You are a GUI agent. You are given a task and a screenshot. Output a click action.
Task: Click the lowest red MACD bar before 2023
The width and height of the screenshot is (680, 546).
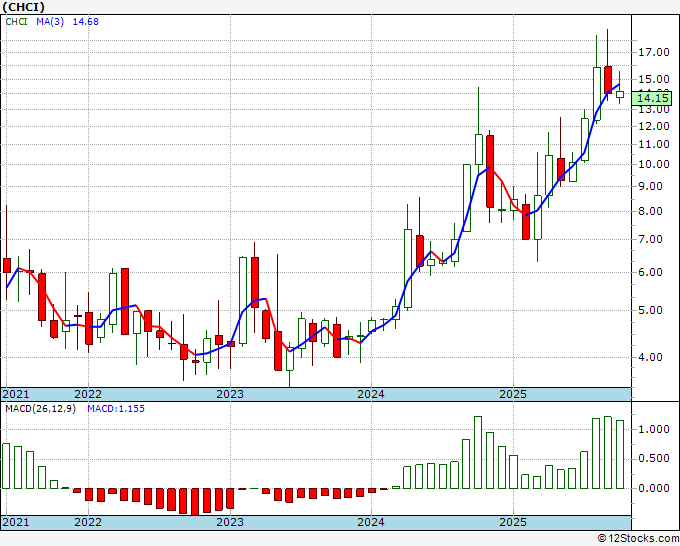pyautogui.click(x=195, y=501)
